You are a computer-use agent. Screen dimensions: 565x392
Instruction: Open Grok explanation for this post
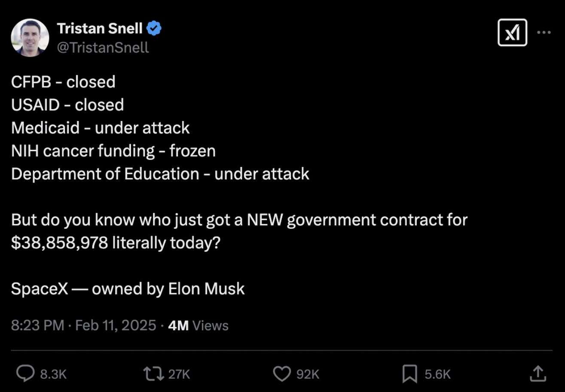(512, 33)
